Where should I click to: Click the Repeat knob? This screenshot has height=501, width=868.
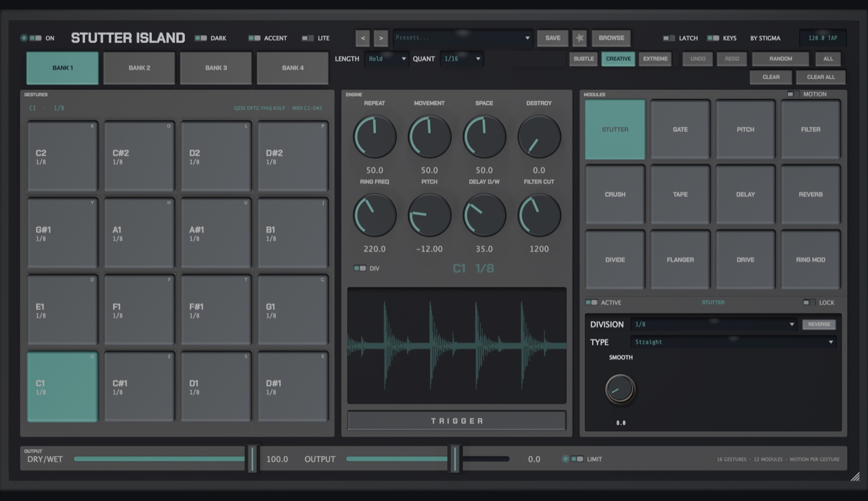tap(374, 137)
